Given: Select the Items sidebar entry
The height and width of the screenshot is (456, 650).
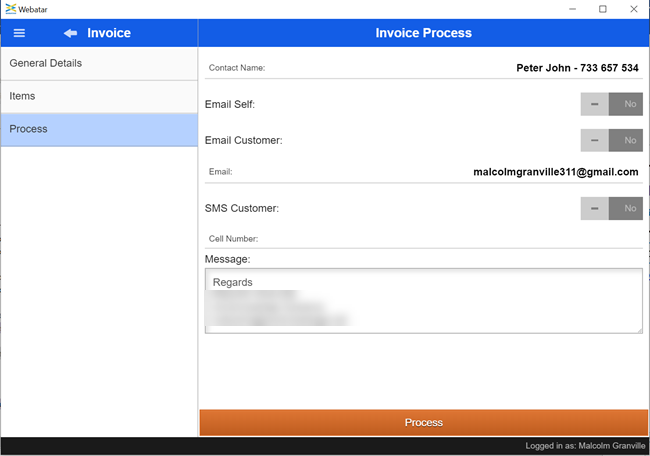Looking at the screenshot, I should pos(99,97).
